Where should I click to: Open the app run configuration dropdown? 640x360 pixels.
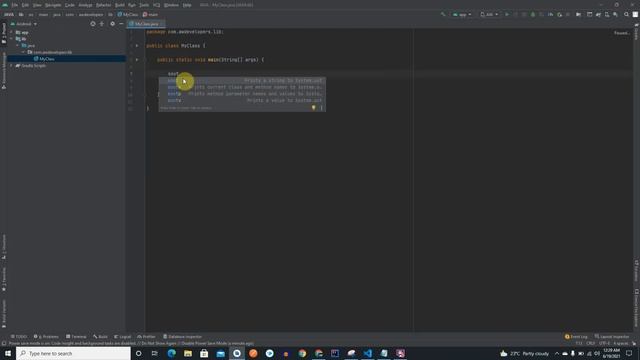[x=462, y=14]
